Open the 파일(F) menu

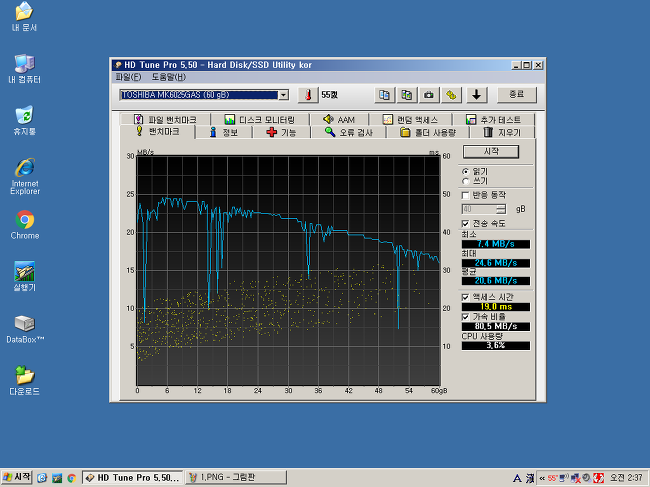point(128,77)
